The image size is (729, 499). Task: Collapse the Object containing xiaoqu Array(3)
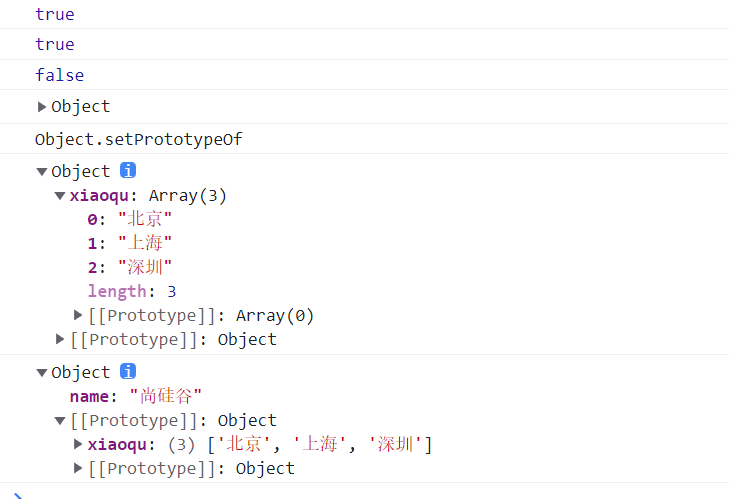42,172
